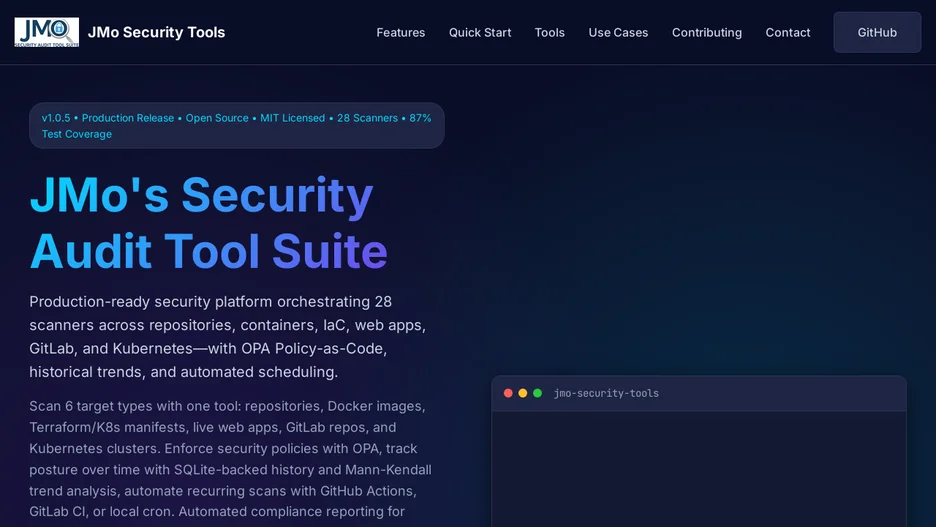
Task: Click the JMo's Security Audit Tool Suite heading
Action: tap(209, 222)
